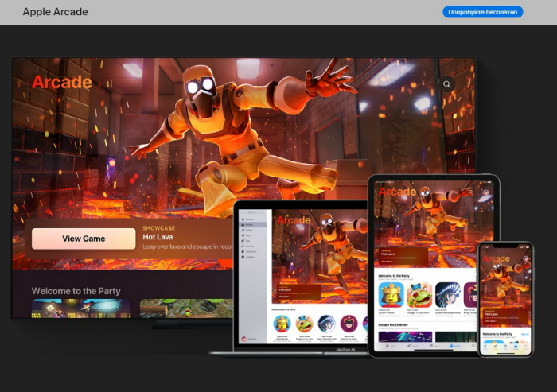The height and width of the screenshot is (392, 557).
Task: Select Updates icon in MacBook sidebar
Action: (243, 257)
